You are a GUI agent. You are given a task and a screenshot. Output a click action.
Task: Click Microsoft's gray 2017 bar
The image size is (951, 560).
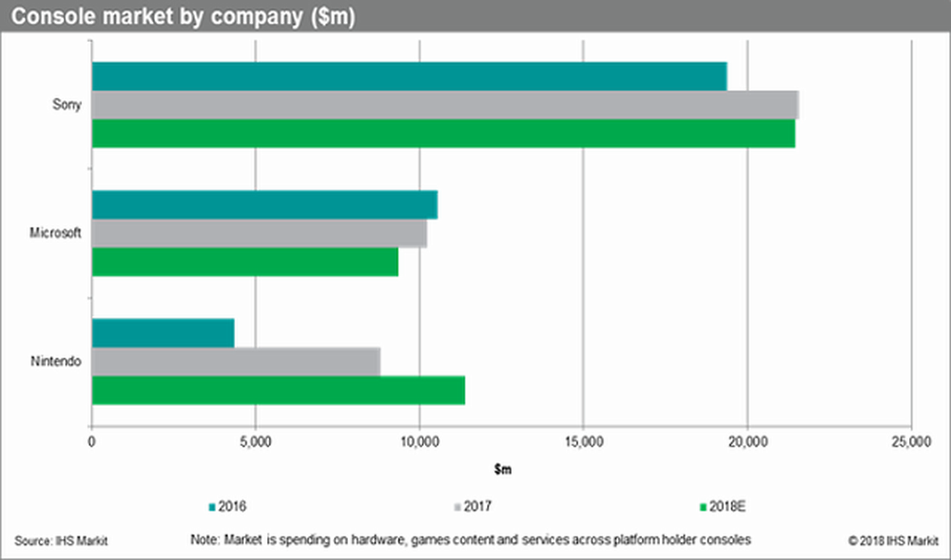[259, 233]
